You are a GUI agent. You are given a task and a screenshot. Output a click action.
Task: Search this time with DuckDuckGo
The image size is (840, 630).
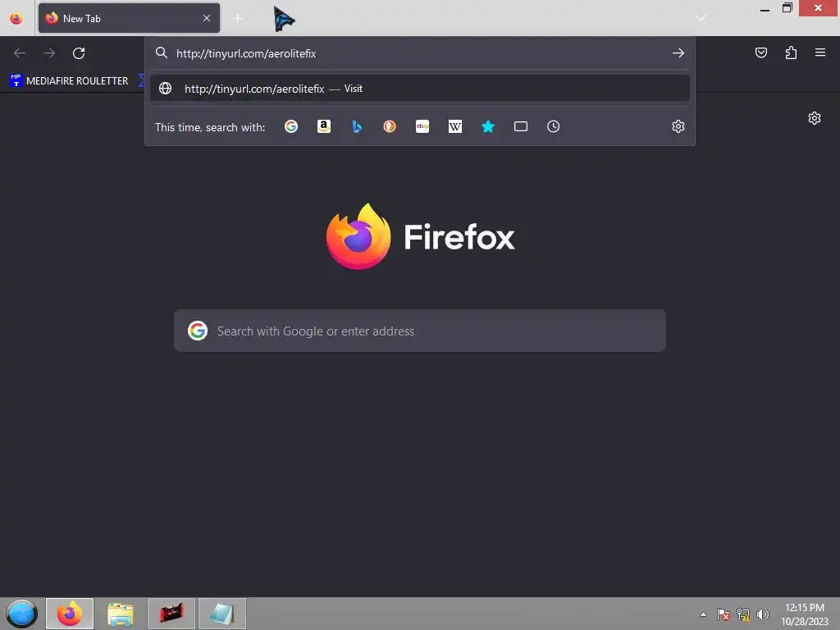click(390, 126)
